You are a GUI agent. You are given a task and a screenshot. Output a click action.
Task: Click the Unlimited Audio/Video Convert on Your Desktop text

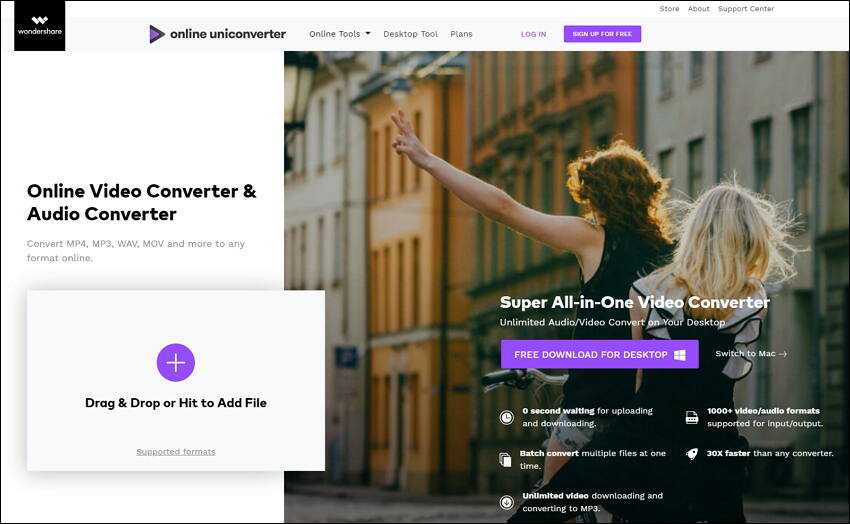(612, 322)
